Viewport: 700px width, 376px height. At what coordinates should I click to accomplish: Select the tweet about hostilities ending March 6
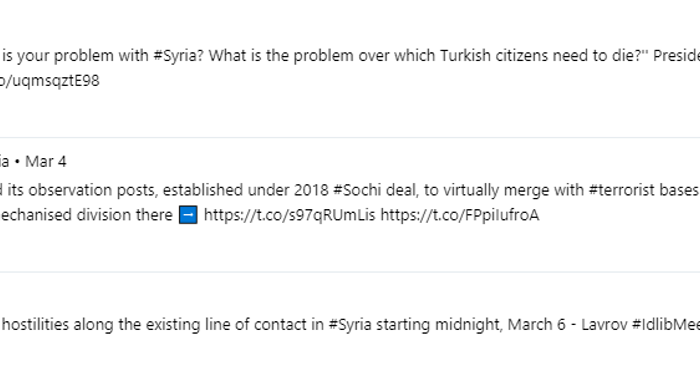pyautogui.click(x=350, y=325)
